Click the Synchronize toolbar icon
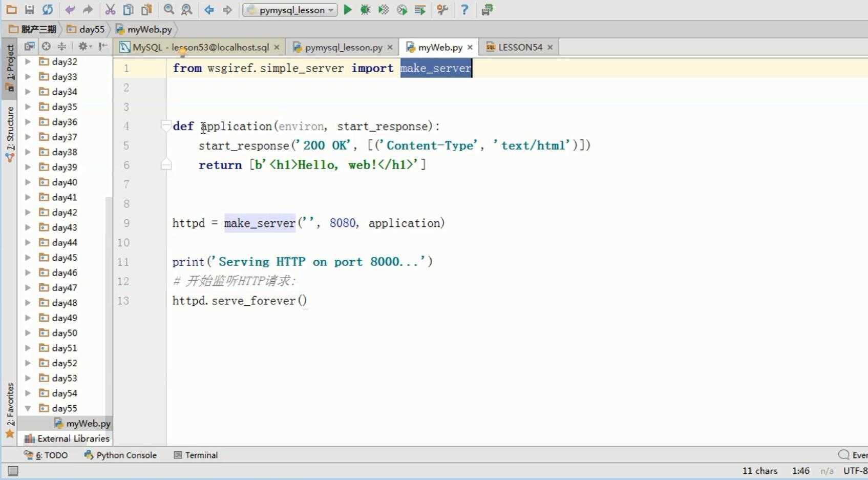868x480 pixels. [48, 10]
